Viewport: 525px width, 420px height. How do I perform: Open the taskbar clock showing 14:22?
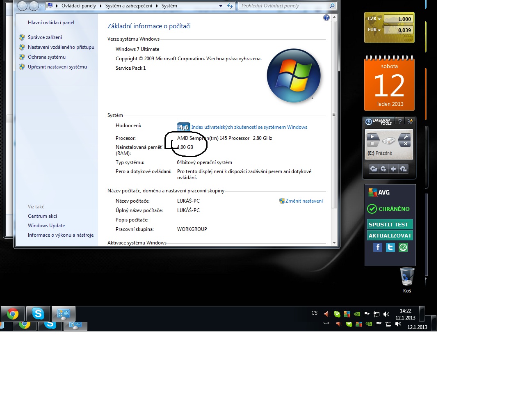pyautogui.click(x=405, y=314)
